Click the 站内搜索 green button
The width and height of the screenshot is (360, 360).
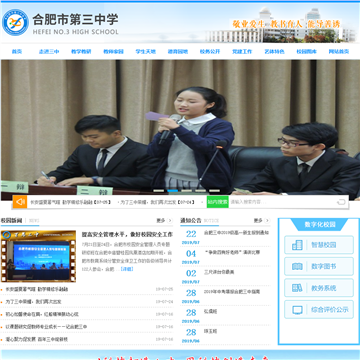(x=218, y=202)
